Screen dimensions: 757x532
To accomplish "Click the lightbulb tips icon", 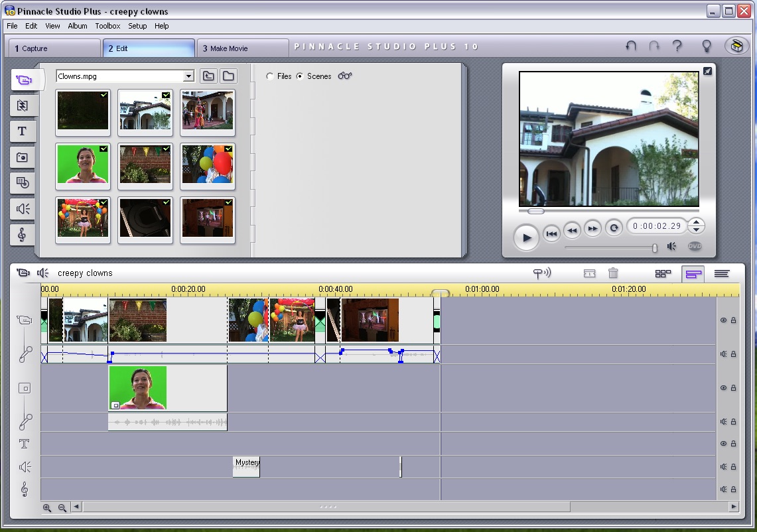I will [707, 46].
